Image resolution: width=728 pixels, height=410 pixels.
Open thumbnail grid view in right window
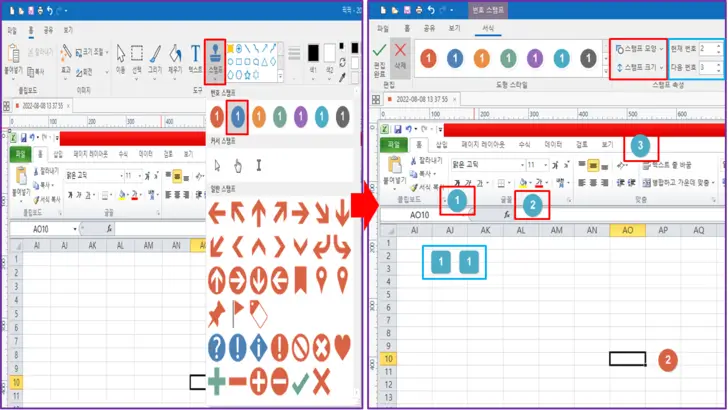point(376,99)
